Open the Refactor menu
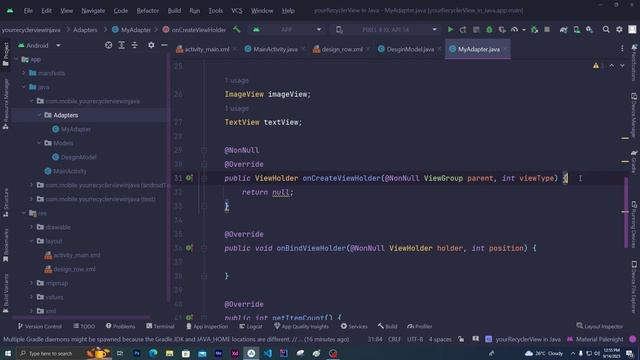This screenshot has width=640, height=360. [148, 11]
